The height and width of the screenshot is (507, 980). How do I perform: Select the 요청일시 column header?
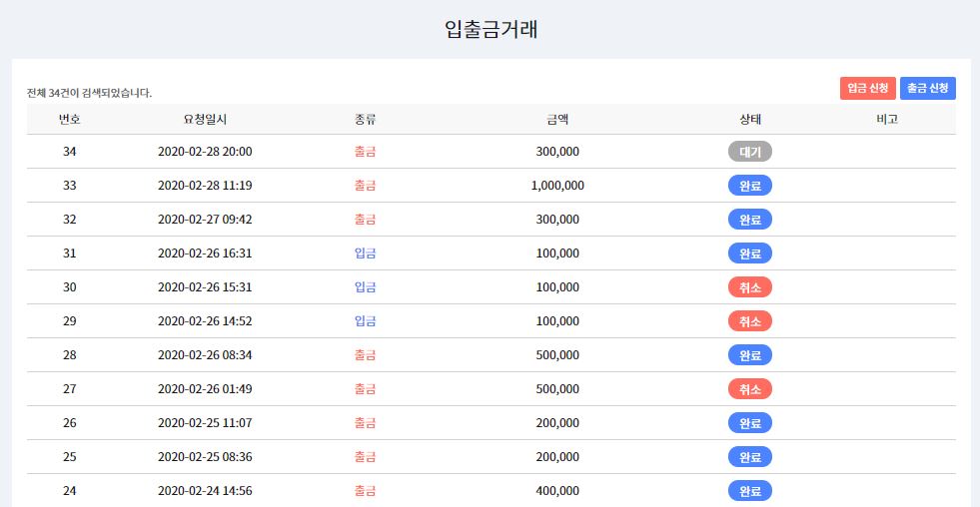[x=205, y=119]
